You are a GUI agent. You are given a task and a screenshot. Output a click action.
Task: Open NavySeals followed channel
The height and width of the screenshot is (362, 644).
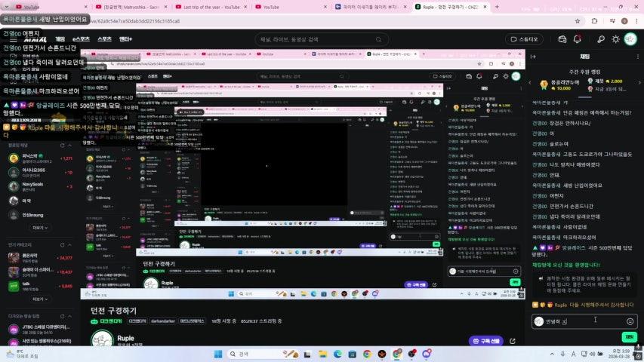(x=40, y=186)
